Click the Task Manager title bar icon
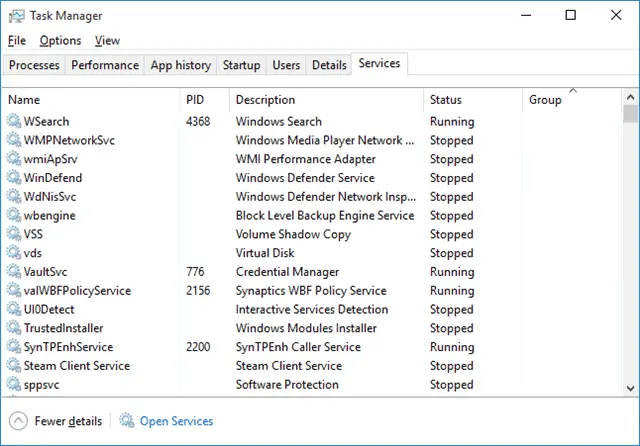This screenshot has height=446, width=640. [16, 16]
